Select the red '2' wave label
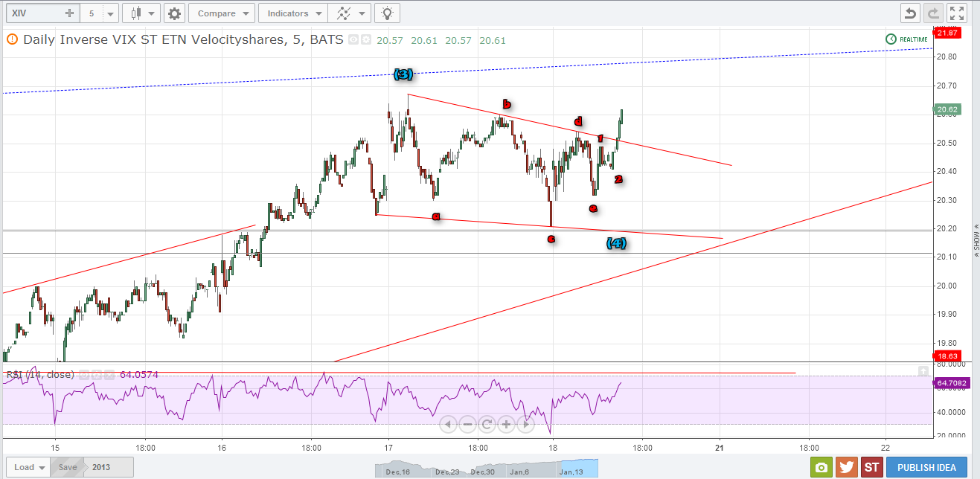 618,179
